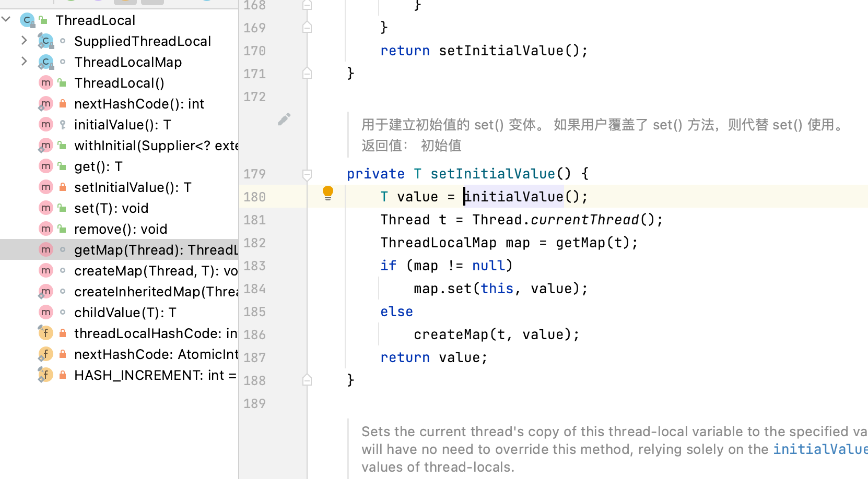Click the lock icon next to nextHashCode(): int

coord(63,104)
